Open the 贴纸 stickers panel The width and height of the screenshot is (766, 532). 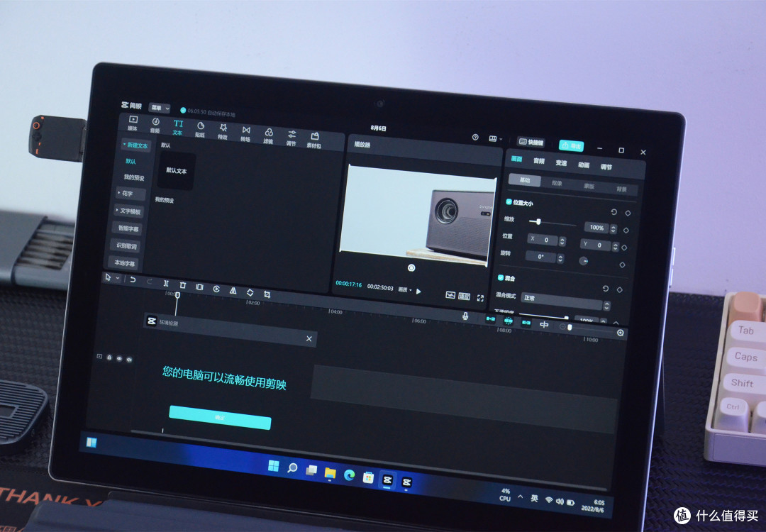point(200,130)
